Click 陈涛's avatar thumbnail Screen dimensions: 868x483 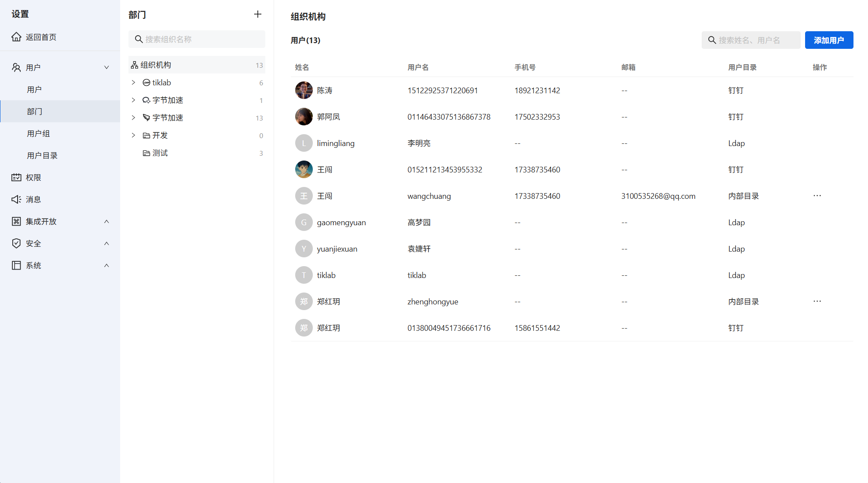[x=304, y=90]
